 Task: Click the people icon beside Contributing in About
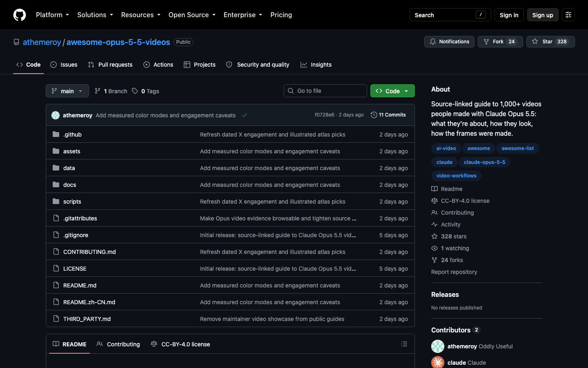434,212
